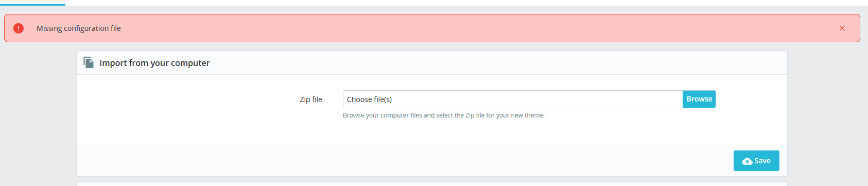The height and width of the screenshot is (186, 868).
Task: Click the Choose file(s) placeholder text
Action: 369,99
